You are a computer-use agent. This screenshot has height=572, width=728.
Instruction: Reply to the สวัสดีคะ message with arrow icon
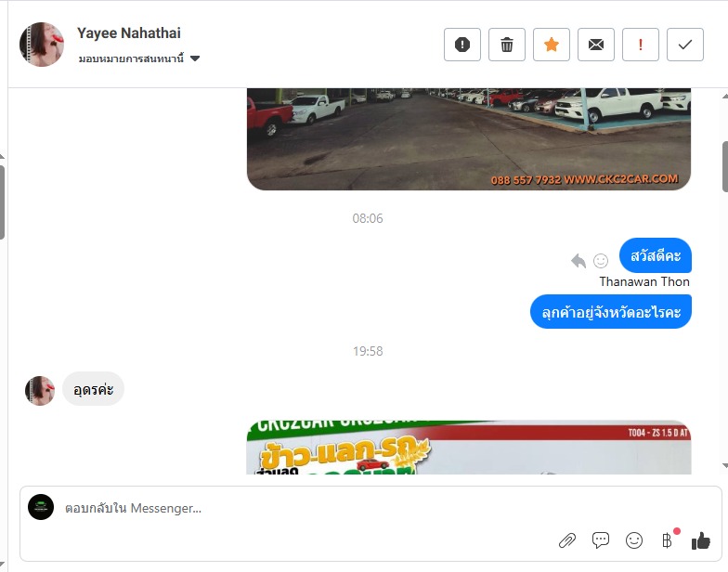[578, 260]
